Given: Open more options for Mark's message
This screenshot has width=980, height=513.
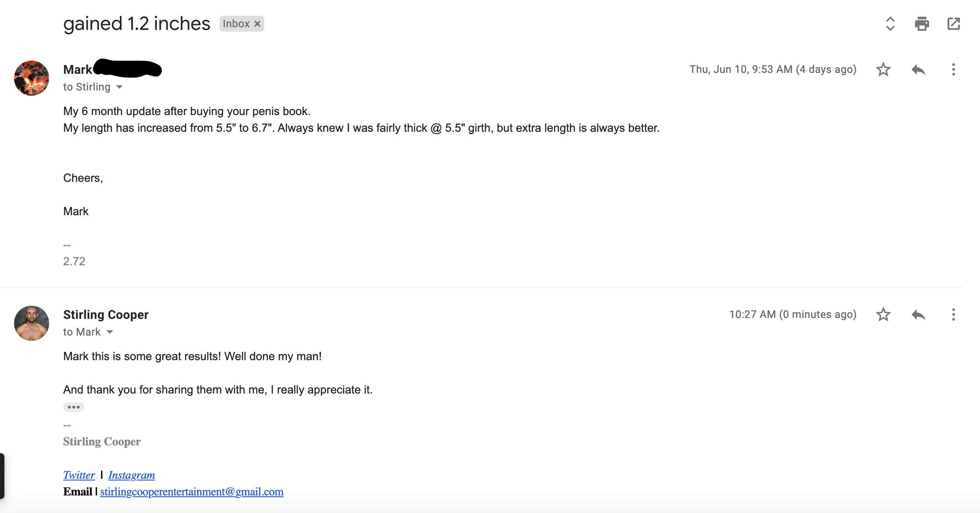Looking at the screenshot, I should point(953,69).
